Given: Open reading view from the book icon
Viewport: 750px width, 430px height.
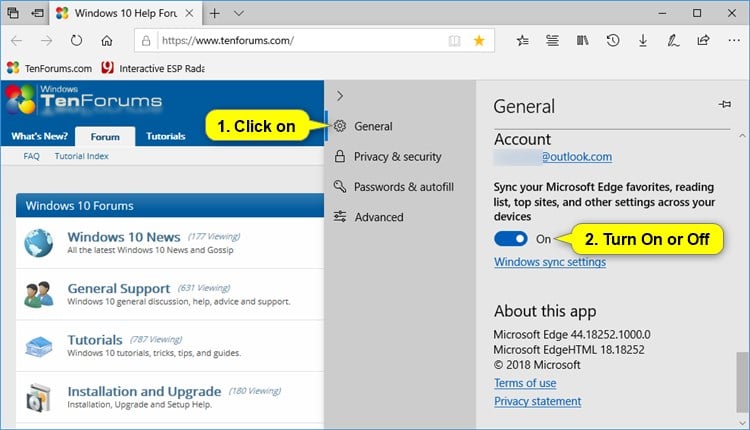Looking at the screenshot, I should [454, 41].
